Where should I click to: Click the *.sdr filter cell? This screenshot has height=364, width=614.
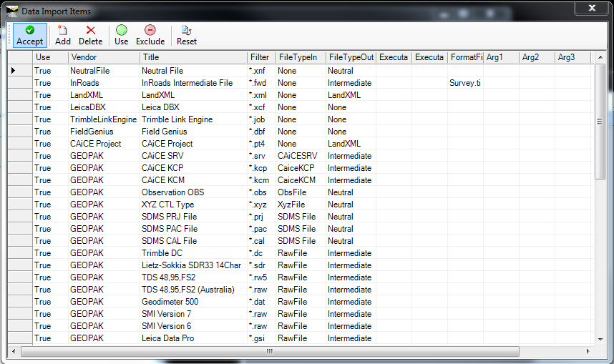pyautogui.click(x=261, y=265)
